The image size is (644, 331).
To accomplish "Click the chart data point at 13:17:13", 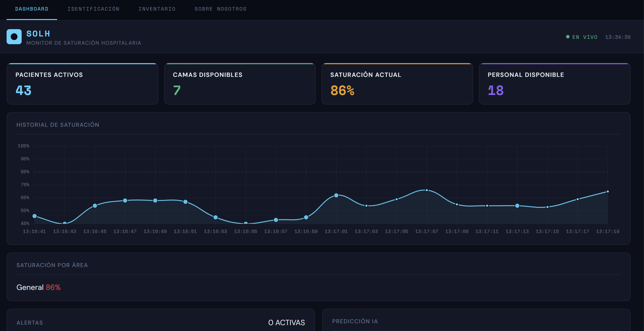I will [x=517, y=206].
